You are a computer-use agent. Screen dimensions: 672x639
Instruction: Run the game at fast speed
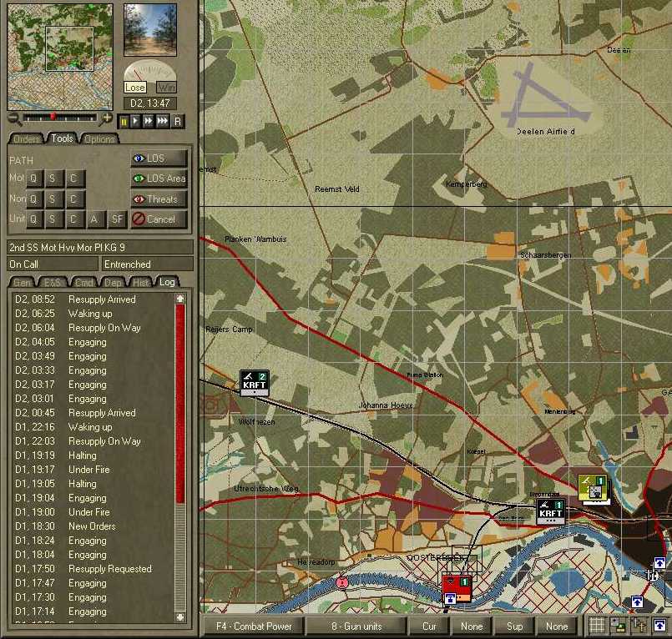tap(149, 122)
